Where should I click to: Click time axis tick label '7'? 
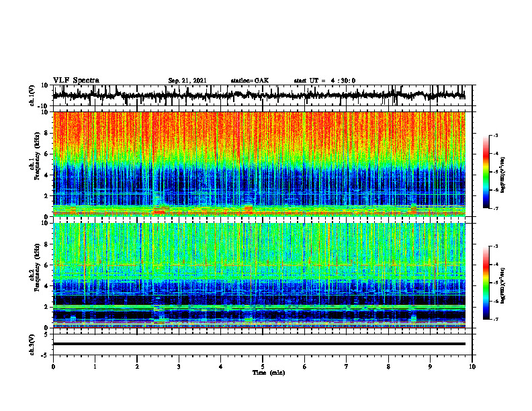pyautogui.click(x=347, y=367)
